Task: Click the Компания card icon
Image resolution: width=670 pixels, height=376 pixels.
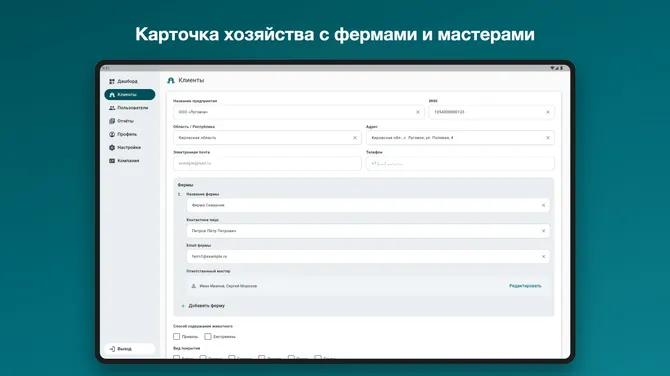Action: click(112, 161)
